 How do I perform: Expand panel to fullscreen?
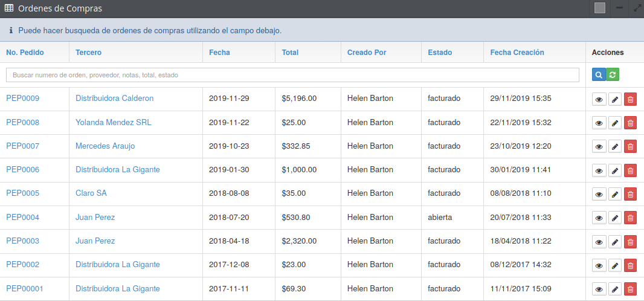click(x=637, y=8)
